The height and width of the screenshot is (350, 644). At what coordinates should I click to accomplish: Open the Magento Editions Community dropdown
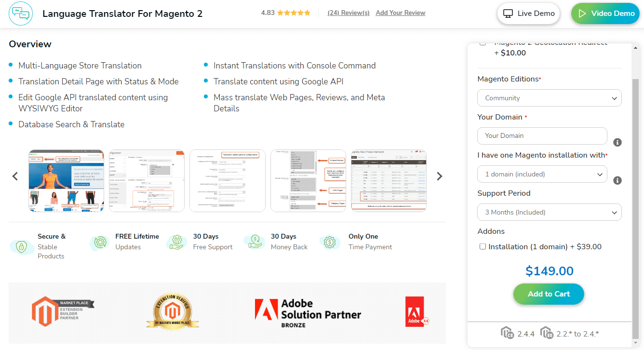tap(550, 98)
